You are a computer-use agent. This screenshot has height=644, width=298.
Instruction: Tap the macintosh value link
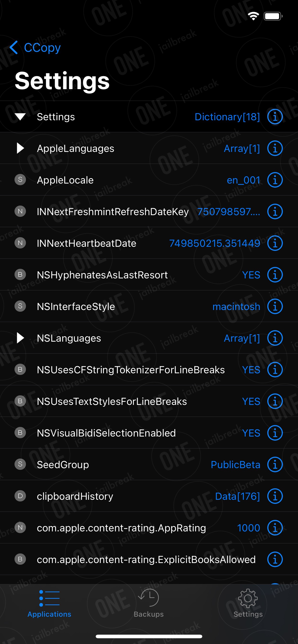pos(236,306)
